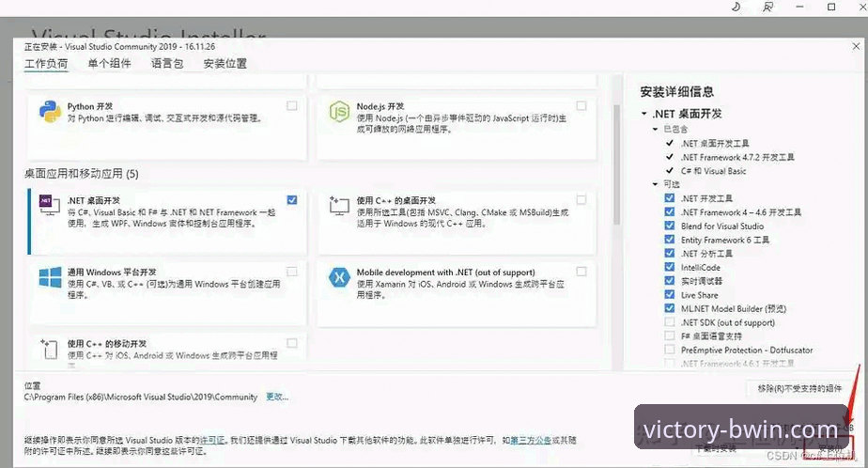Image resolution: width=868 pixels, height=468 pixels.
Task: Check PreEmptive Protection - Dotfuscator component
Action: pos(669,350)
